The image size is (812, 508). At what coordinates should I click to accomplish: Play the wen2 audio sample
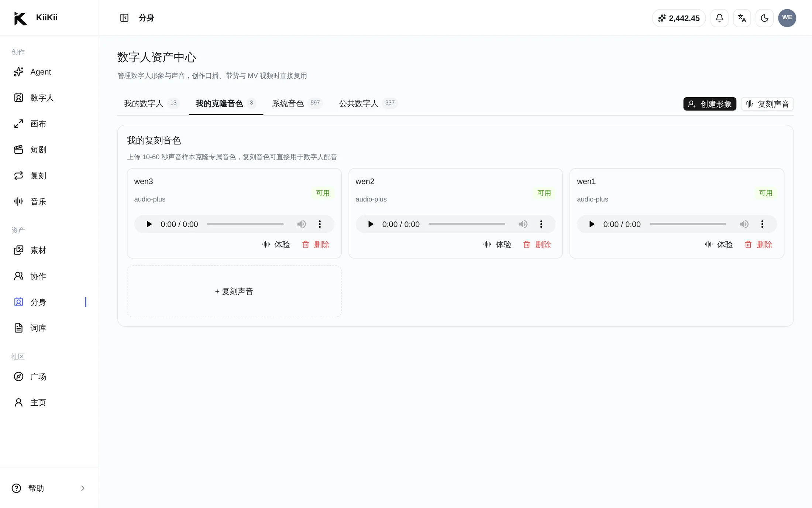[x=371, y=224]
